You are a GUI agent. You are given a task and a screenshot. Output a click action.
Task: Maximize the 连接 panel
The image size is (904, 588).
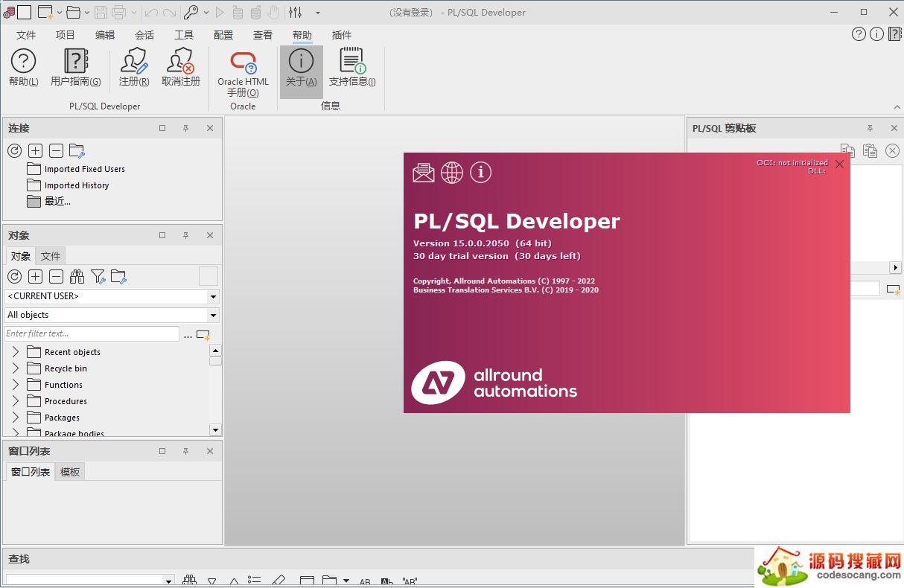[162, 128]
